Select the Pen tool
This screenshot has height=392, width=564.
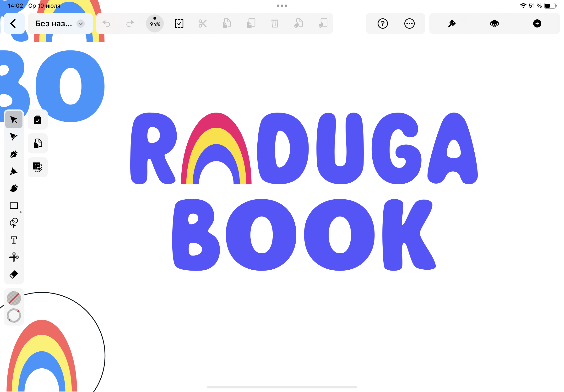[x=14, y=154]
